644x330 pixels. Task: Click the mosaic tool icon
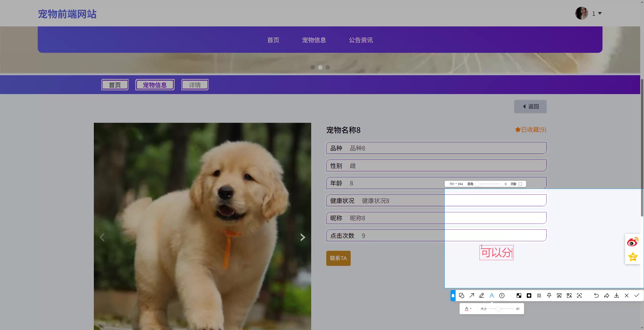click(x=519, y=296)
